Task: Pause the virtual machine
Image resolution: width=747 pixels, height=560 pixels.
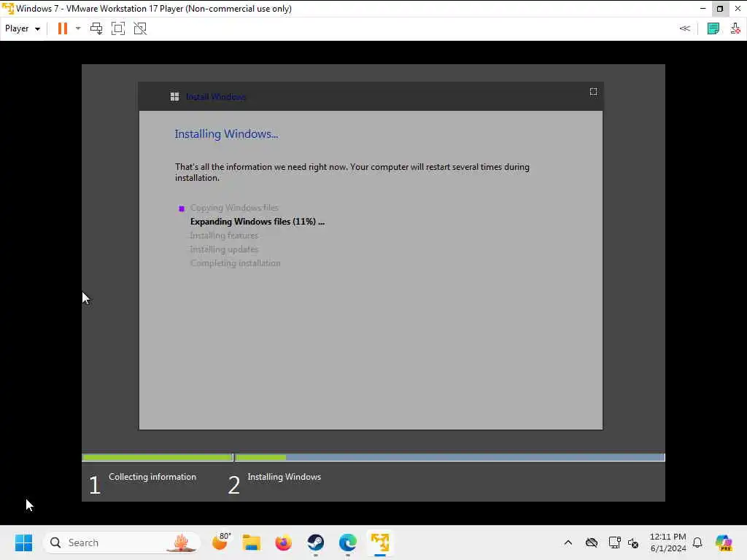Action: [x=63, y=28]
